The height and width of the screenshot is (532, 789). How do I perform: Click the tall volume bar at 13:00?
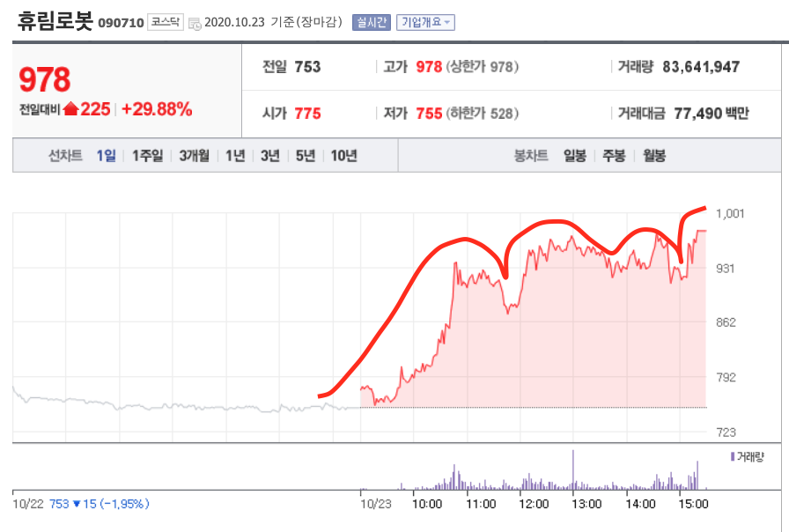pos(572,469)
